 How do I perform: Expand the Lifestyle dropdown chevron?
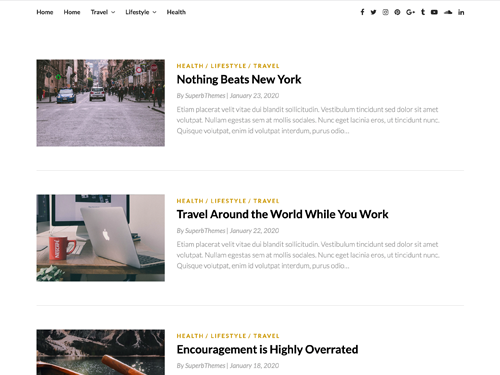click(154, 12)
